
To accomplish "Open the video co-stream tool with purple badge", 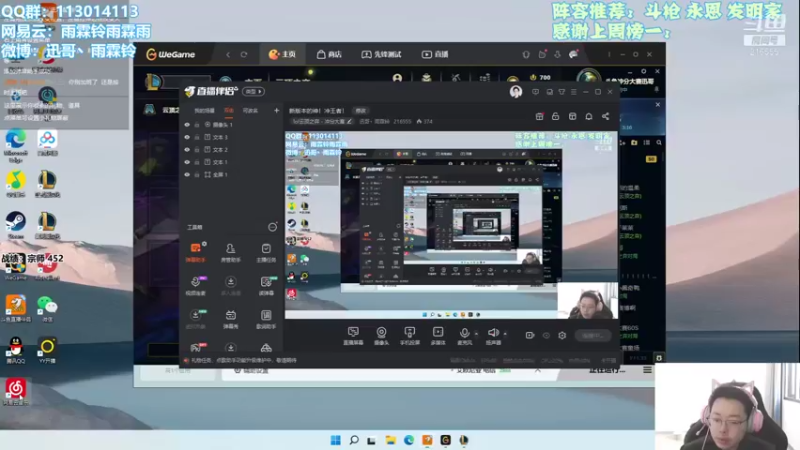I will click(195, 286).
